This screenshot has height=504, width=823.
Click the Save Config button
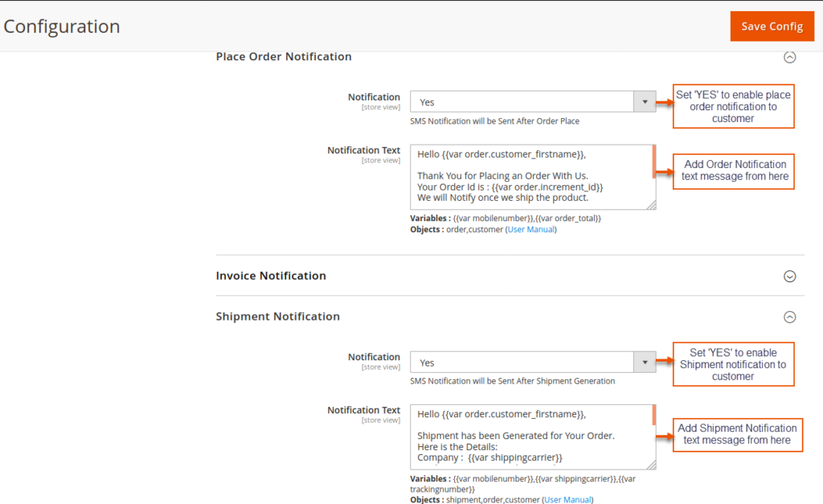pos(772,26)
